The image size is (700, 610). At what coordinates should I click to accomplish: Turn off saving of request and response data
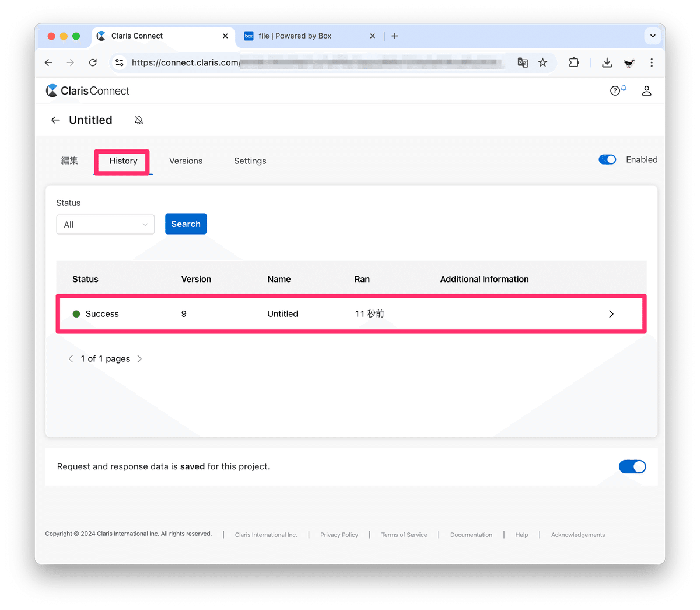[632, 466]
